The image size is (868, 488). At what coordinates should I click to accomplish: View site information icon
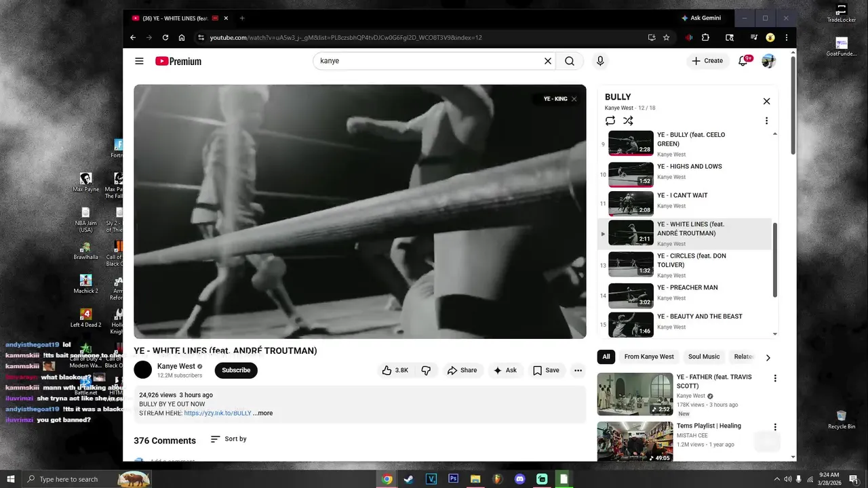click(201, 37)
